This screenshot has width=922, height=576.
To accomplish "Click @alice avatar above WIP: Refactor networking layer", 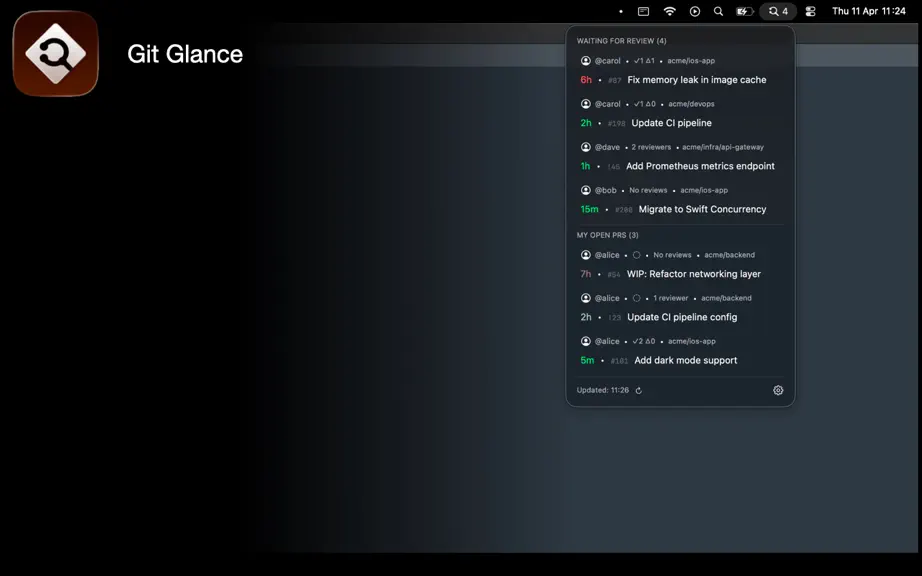I will [586, 254].
